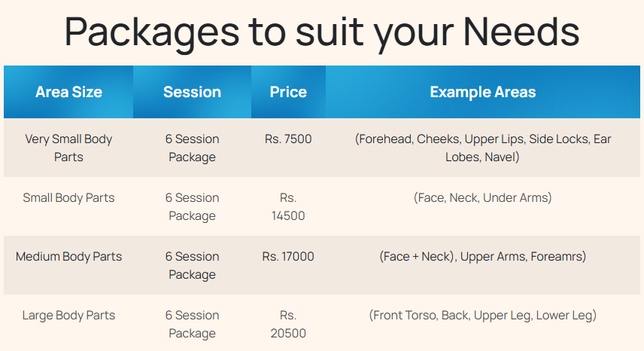Click the Medium Body Parts cell

pos(68,257)
